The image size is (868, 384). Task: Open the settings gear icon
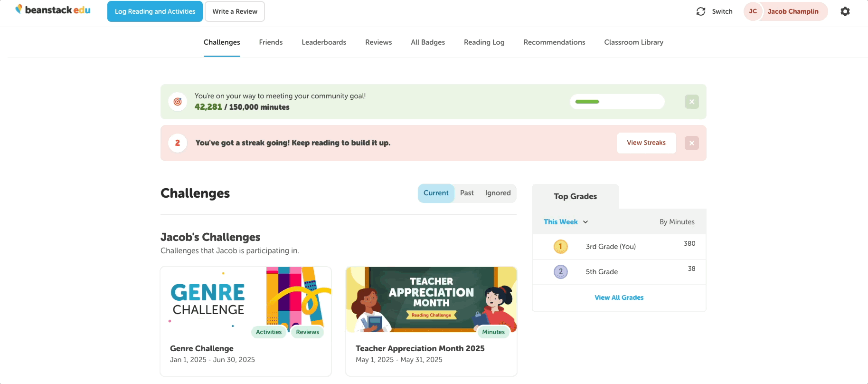pos(845,11)
